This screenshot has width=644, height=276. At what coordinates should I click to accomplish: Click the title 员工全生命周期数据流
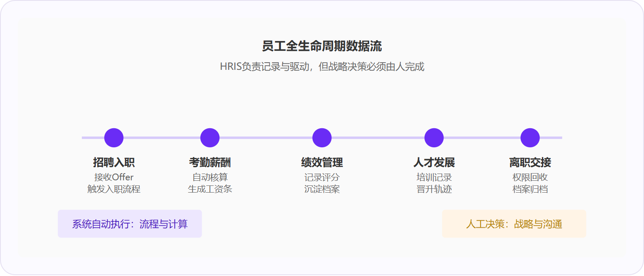coord(322,46)
